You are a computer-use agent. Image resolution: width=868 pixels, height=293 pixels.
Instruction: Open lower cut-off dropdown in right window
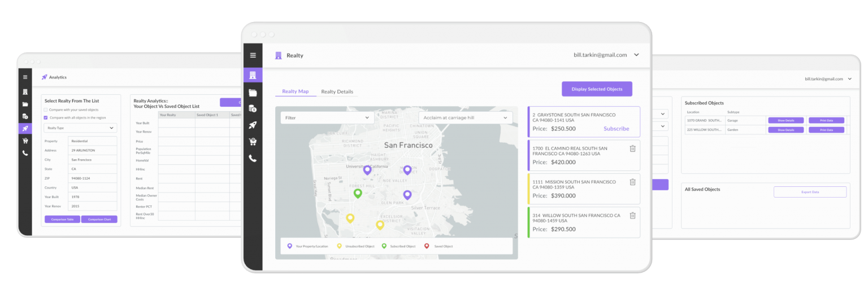(x=662, y=126)
